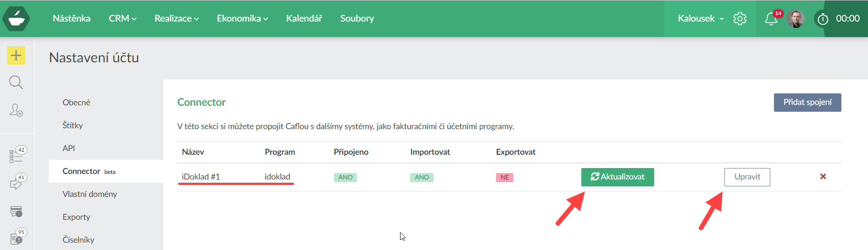The image size is (868, 250).
Task: Expand the Realizace dropdown menu
Action: coord(176,19)
